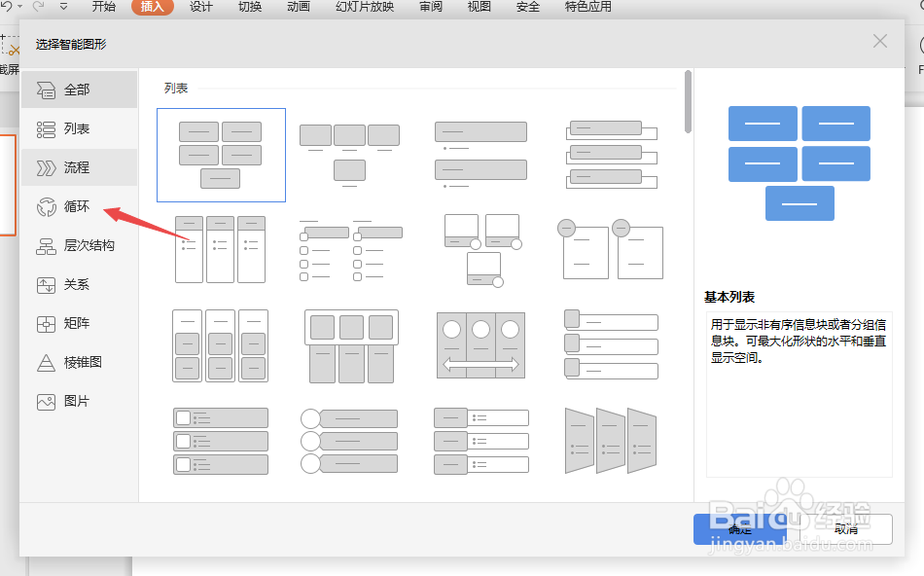
Task: Select the label-and-bullet rows layout
Action: click(x=481, y=441)
